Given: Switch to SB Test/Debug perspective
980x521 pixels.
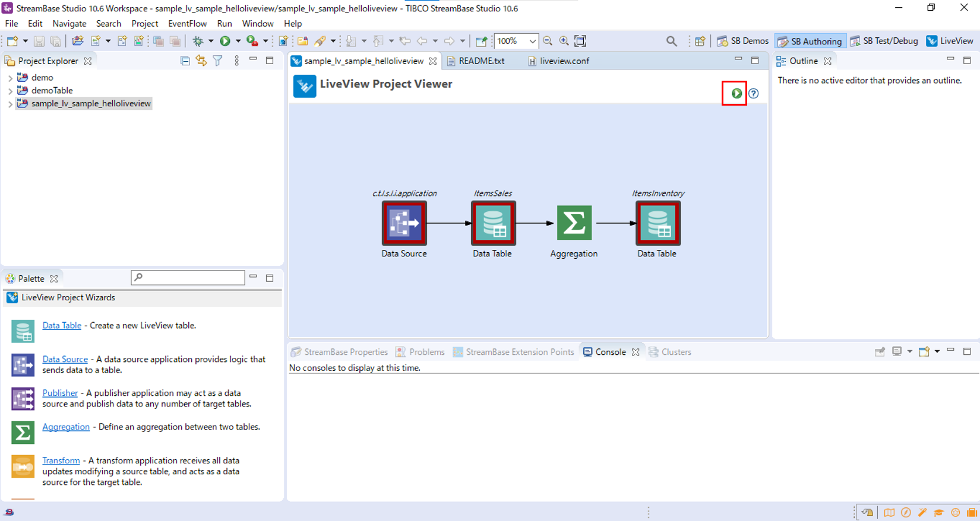Looking at the screenshot, I should click(x=884, y=41).
